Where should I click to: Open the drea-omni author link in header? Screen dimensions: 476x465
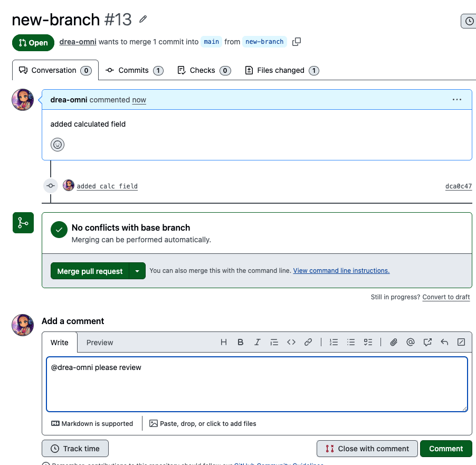point(78,42)
